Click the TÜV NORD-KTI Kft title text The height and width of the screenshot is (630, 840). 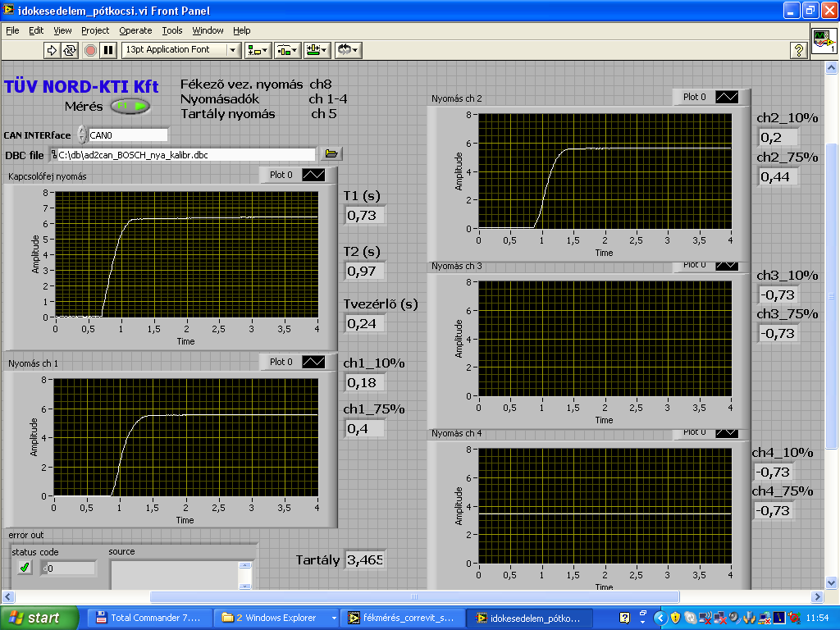81,86
